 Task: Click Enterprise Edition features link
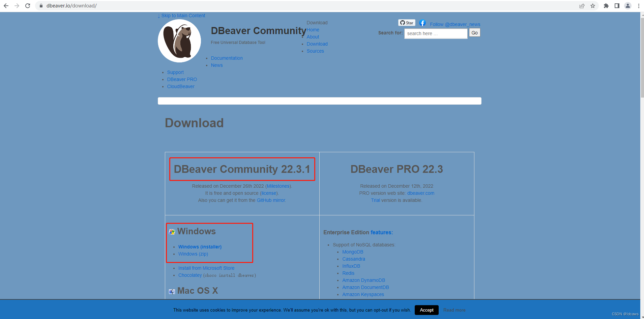(x=381, y=232)
